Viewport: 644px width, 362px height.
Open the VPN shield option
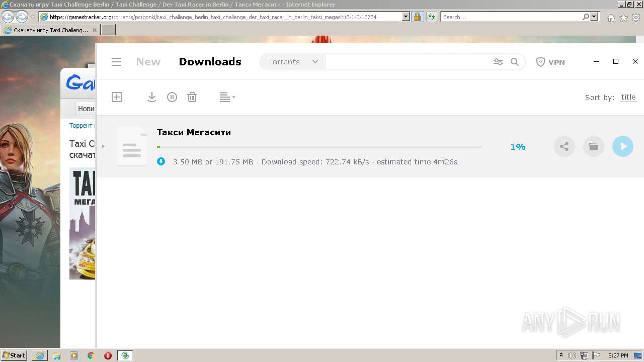[550, 62]
